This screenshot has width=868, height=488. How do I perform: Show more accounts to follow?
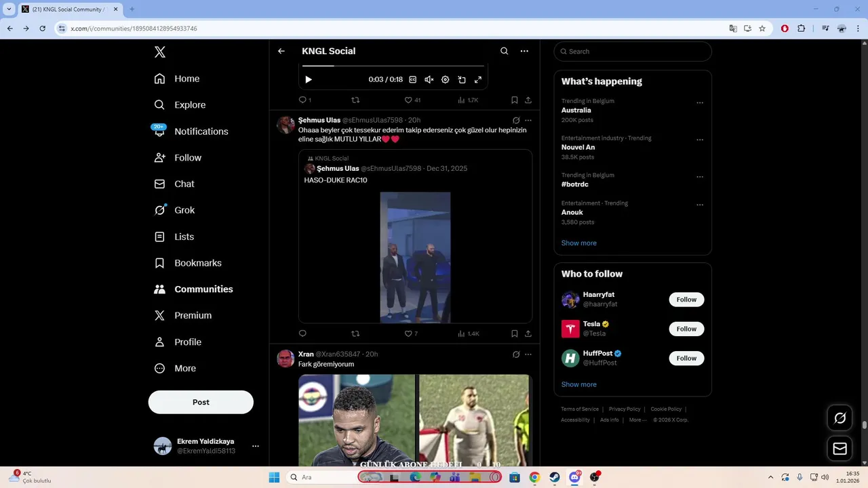(x=578, y=384)
